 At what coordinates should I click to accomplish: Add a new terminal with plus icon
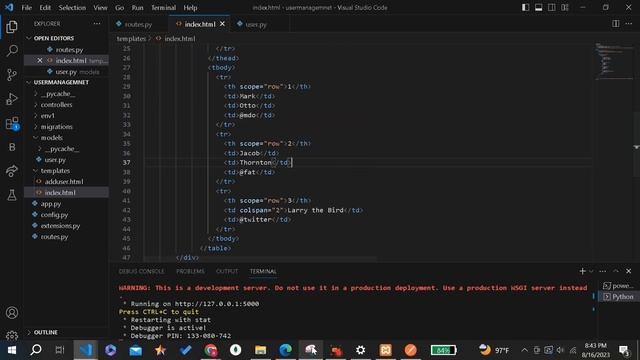(x=582, y=271)
